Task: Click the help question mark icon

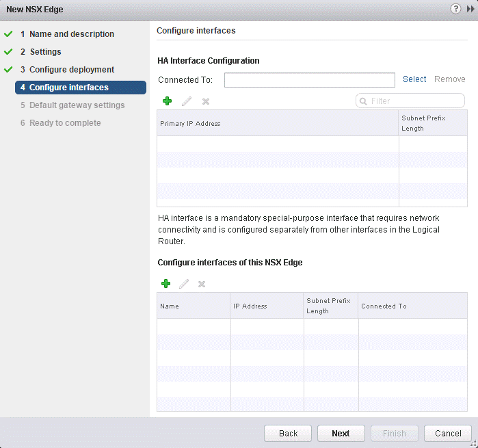Action: click(x=456, y=9)
